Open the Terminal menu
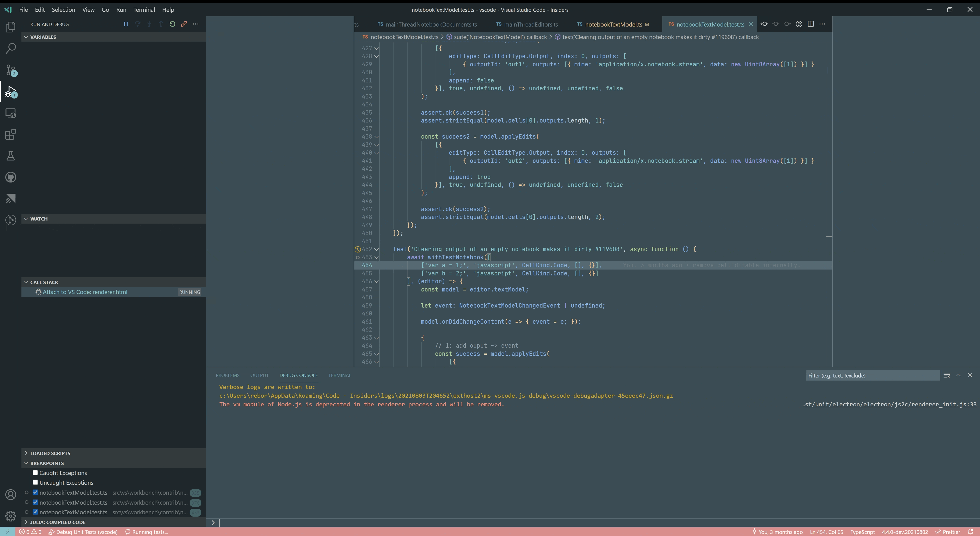The height and width of the screenshot is (536, 980). pos(144,9)
